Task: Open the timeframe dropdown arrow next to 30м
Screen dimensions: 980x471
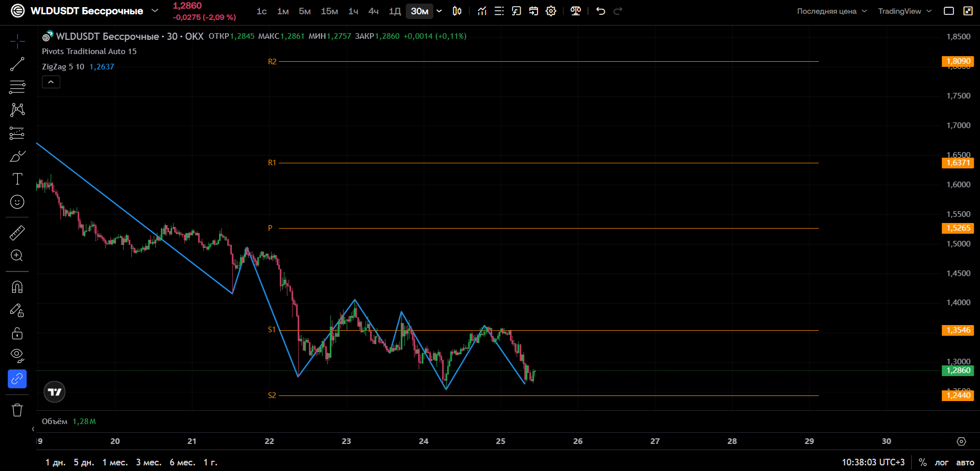Action: pyautogui.click(x=439, y=11)
